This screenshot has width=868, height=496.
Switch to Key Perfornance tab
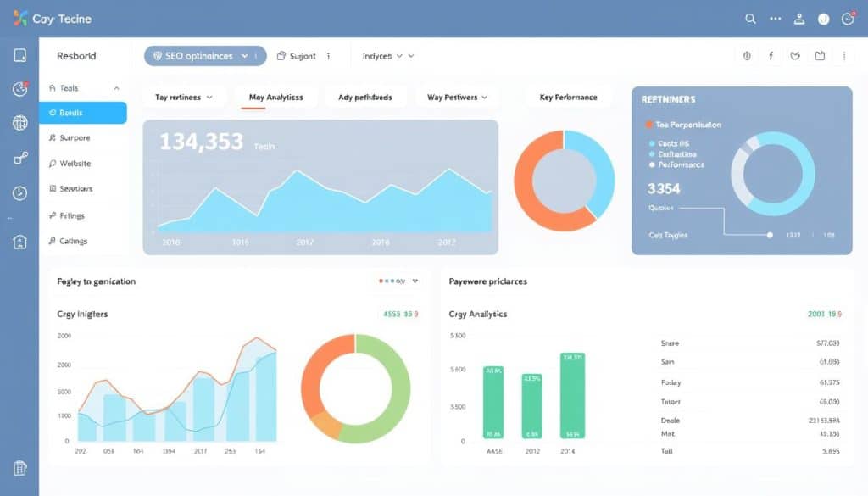coord(568,97)
